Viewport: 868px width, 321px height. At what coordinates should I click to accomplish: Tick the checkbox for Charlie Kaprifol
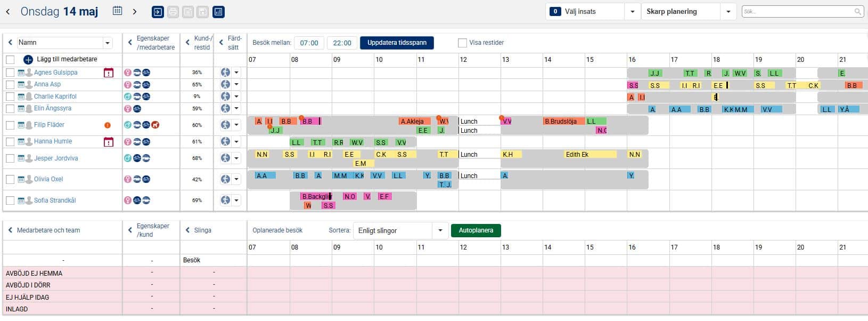coord(10,97)
